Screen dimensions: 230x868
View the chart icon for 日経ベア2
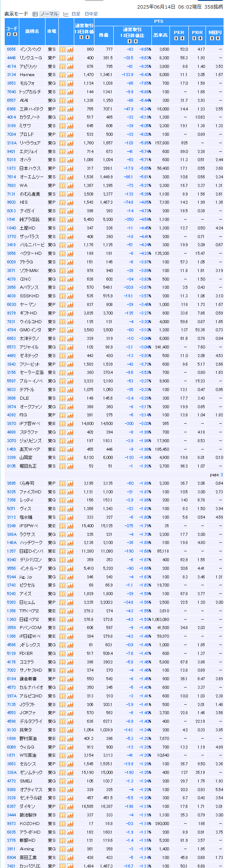click(x=70, y=620)
